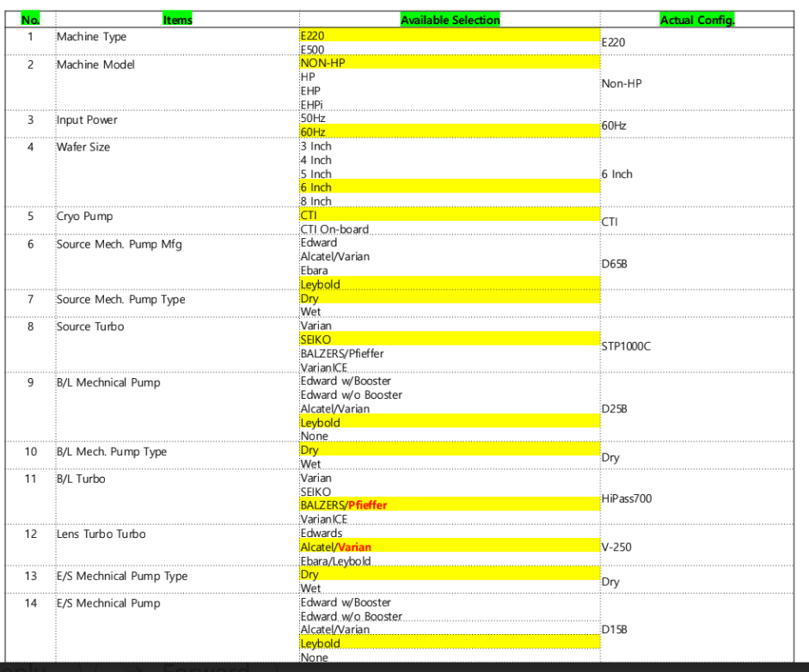Viewport: 809px width, 672px height.
Task: Select the highlighted 6 Inch wafer size
Action: (315, 186)
